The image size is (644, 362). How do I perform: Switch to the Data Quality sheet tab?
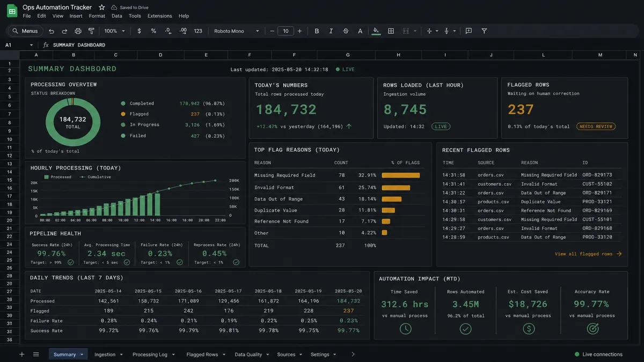(248, 354)
